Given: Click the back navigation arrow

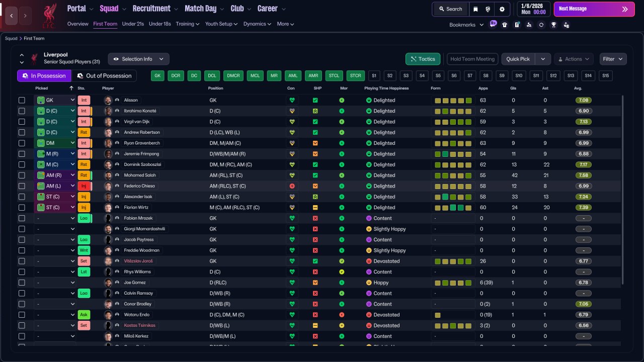Looking at the screenshot, I should coord(12,16).
